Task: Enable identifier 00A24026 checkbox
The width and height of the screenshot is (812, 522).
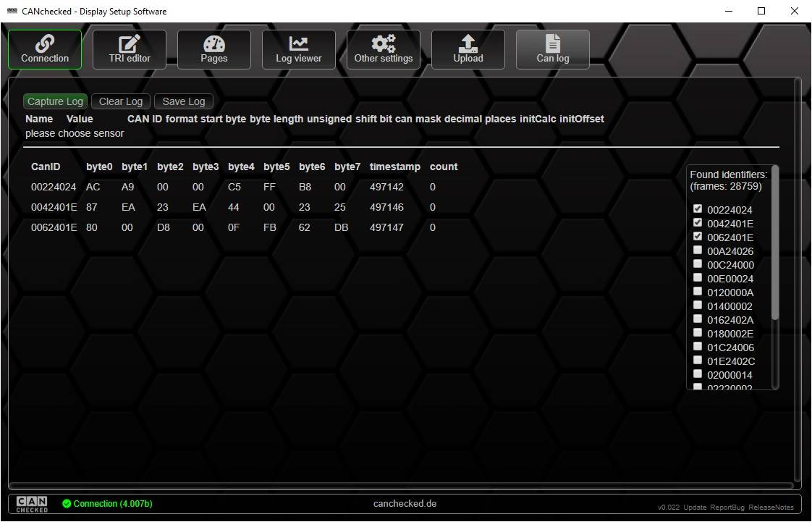Action: [x=698, y=251]
